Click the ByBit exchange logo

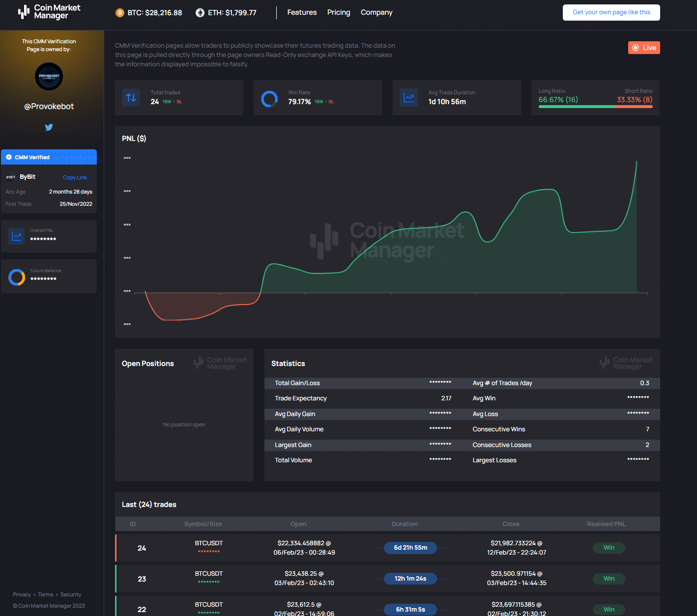tap(11, 177)
